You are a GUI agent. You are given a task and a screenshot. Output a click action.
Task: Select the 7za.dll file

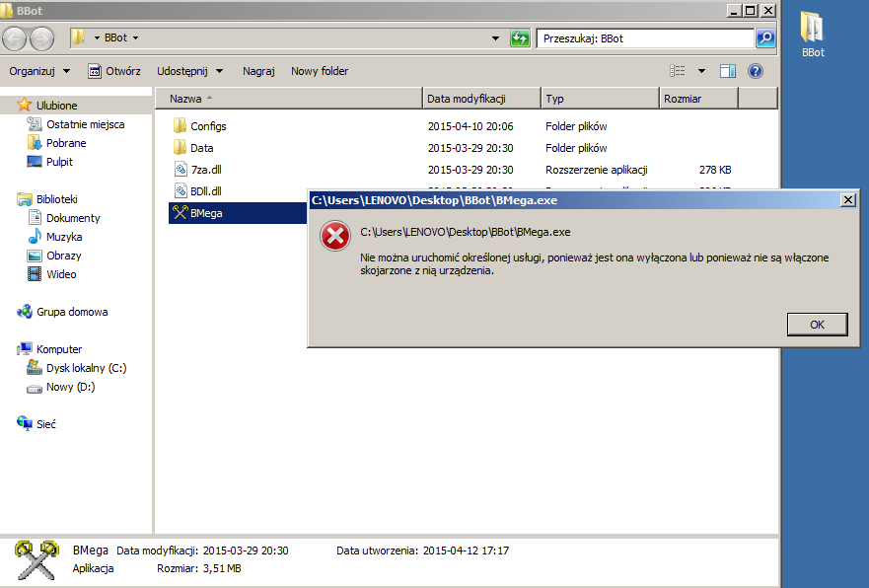[206, 170]
